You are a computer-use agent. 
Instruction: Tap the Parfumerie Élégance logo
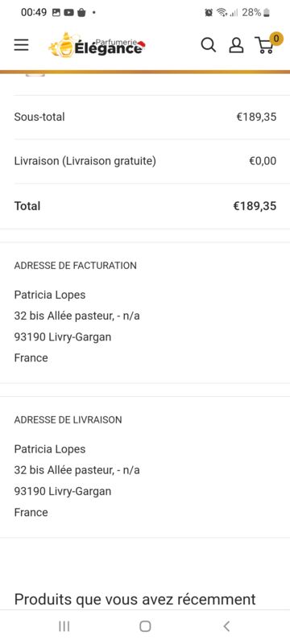tap(97, 45)
